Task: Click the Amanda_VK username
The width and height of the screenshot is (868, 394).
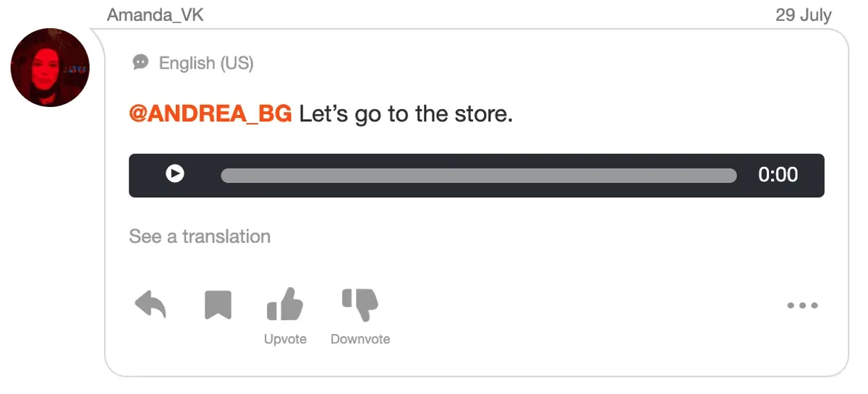Action: (x=156, y=14)
